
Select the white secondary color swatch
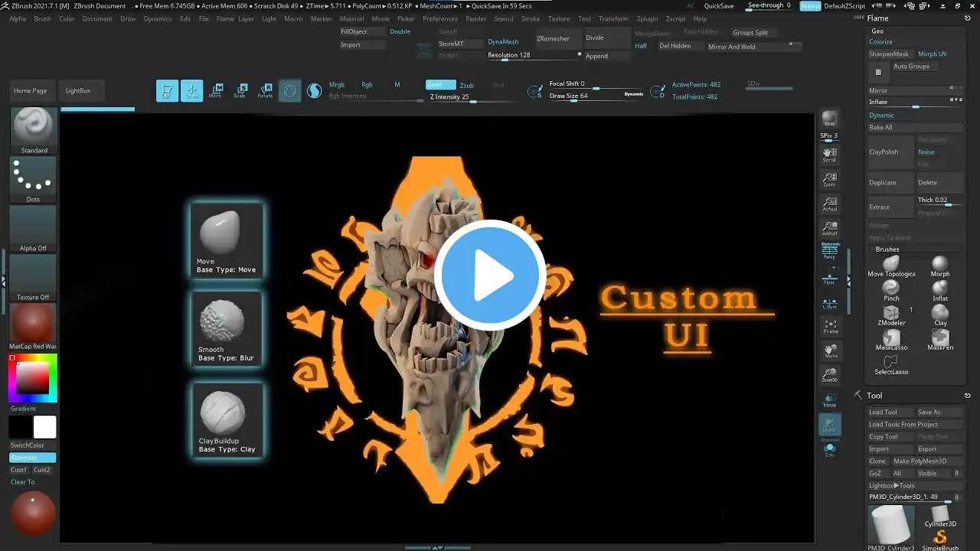(x=44, y=427)
